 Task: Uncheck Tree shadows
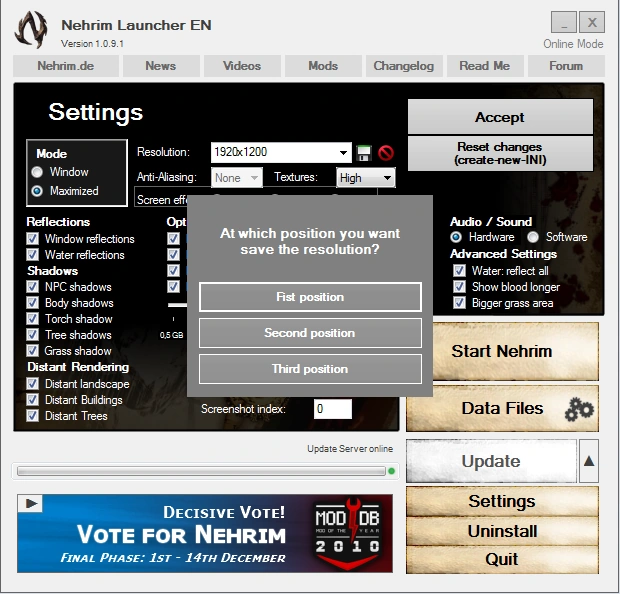click(x=32, y=335)
